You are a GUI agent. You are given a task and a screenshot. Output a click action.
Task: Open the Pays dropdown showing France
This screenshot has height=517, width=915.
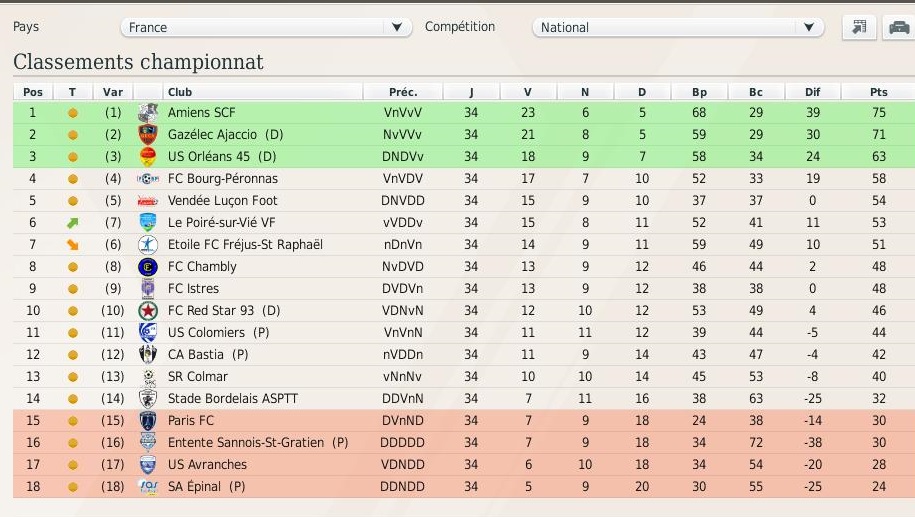click(x=266, y=27)
